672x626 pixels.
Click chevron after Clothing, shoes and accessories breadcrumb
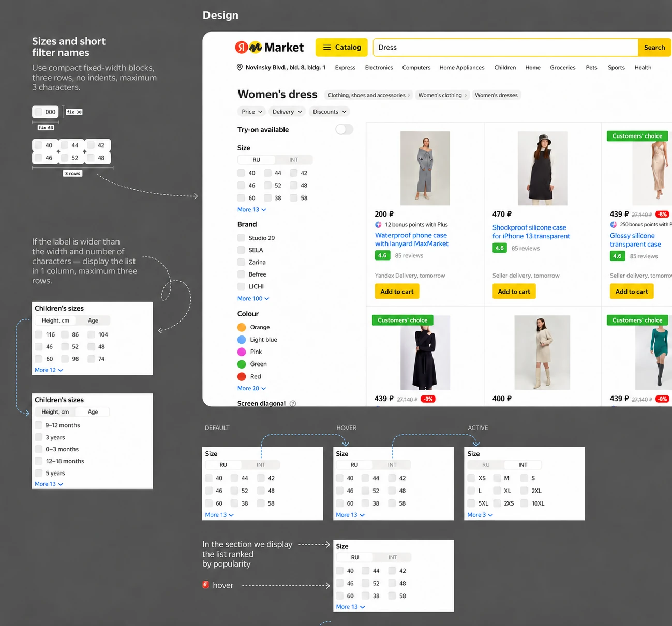409,95
